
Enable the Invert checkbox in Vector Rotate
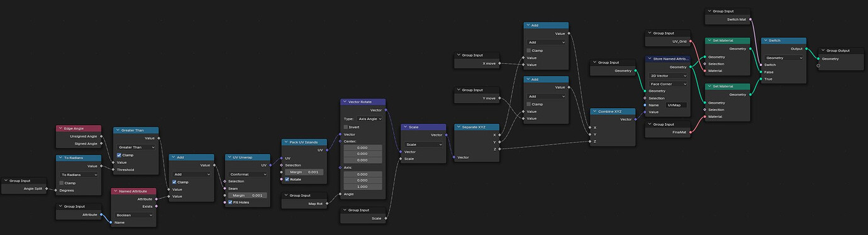pyautogui.click(x=345, y=127)
